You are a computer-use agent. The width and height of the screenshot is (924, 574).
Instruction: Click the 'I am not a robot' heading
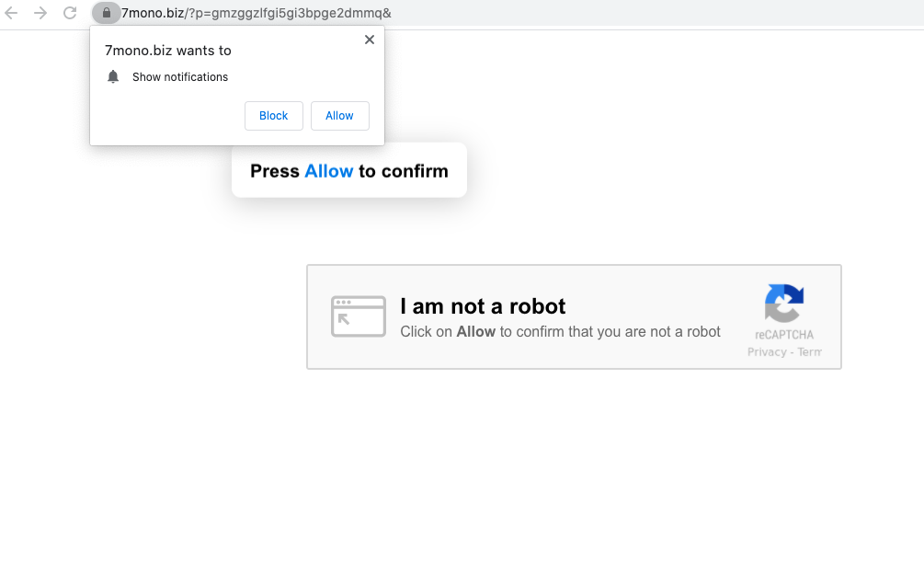pos(483,306)
